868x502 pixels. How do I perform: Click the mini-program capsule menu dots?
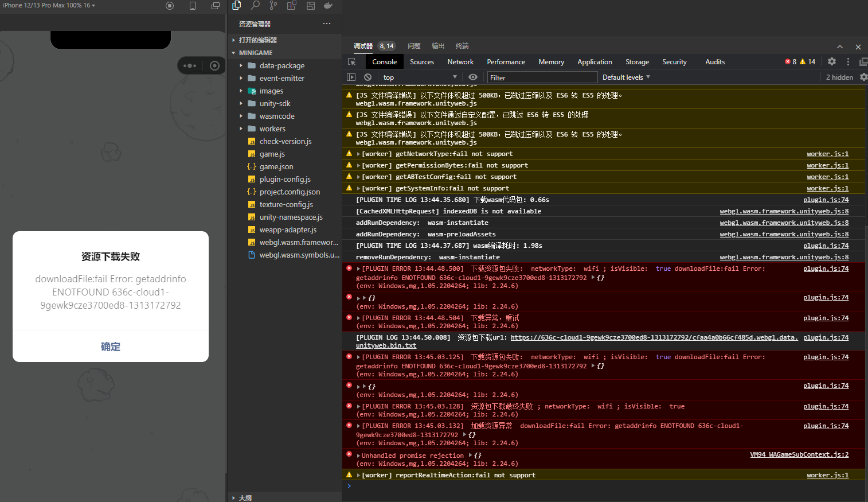pos(190,65)
